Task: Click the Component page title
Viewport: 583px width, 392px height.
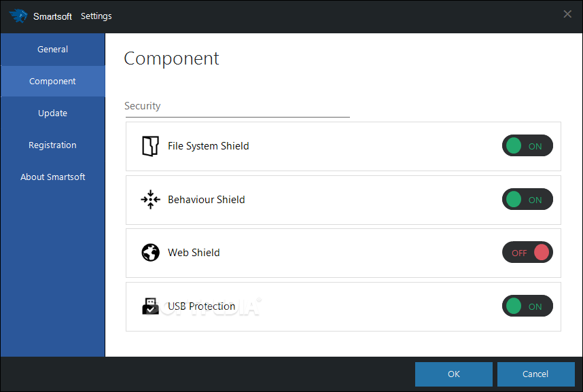Action: (171, 58)
